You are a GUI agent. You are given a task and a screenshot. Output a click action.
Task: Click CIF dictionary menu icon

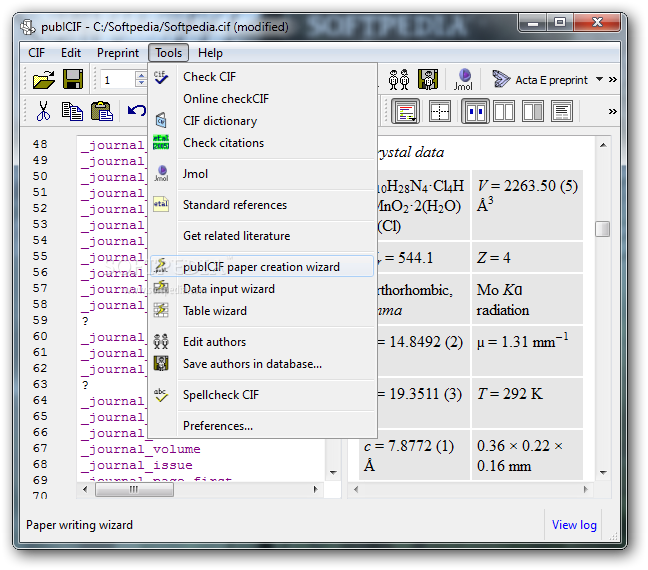coord(161,120)
